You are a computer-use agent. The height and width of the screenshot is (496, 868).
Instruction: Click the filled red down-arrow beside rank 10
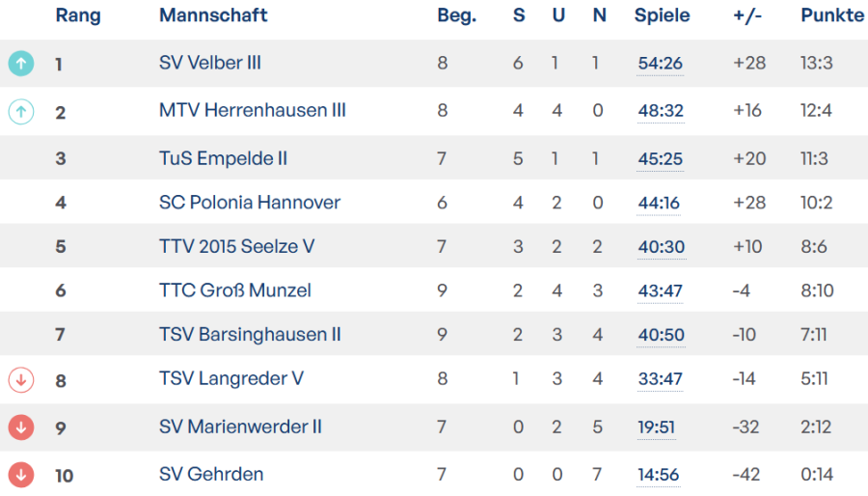[x=21, y=475]
